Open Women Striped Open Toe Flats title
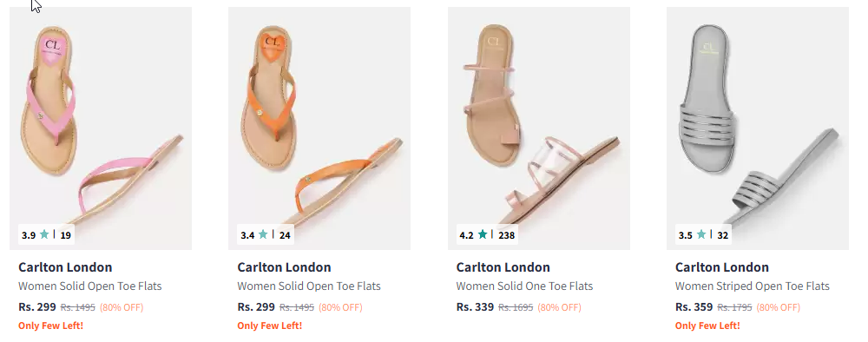The image size is (868, 342). [x=753, y=286]
